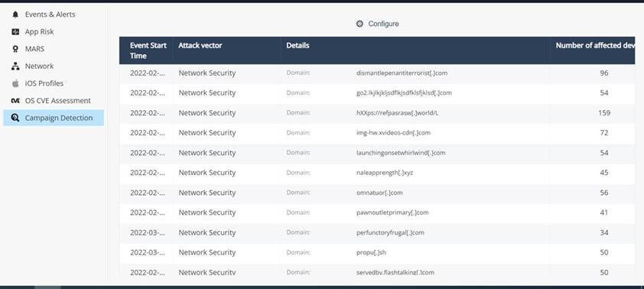The width and height of the screenshot is (644, 289).
Task: Click the Campaign Detection magnifier icon
Action: (15, 118)
